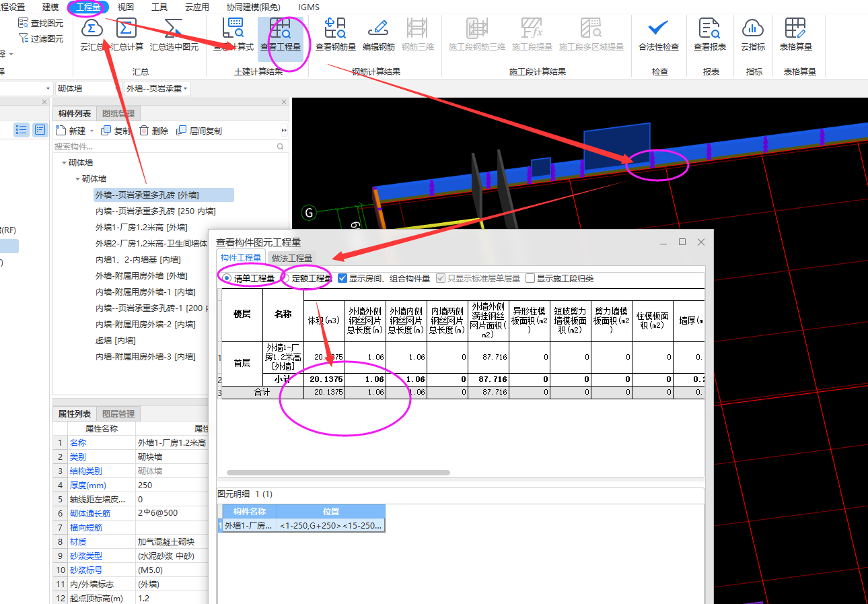Switch to 图层管理 tab
The height and width of the screenshot is (604, 868).
click(x=118, y=413)
